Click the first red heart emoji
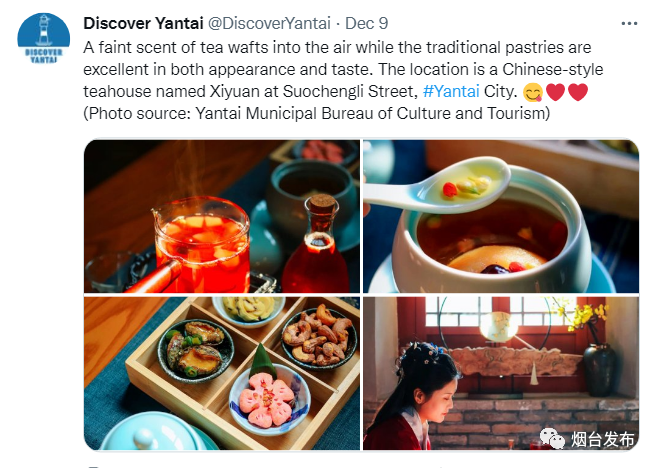Image resolution: width=656 pixels, height=468 pixels. (556, 92)
